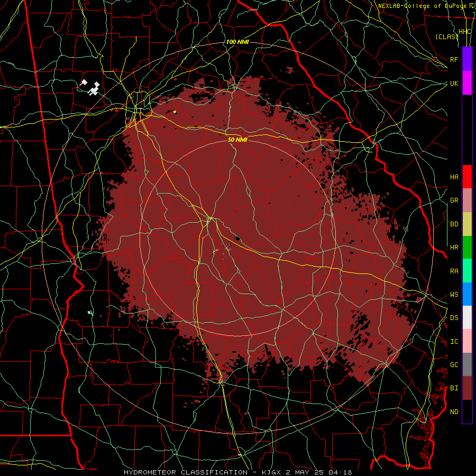Click the UK legend label
This screenshot has width=476, height=476.
click(454, 83)
